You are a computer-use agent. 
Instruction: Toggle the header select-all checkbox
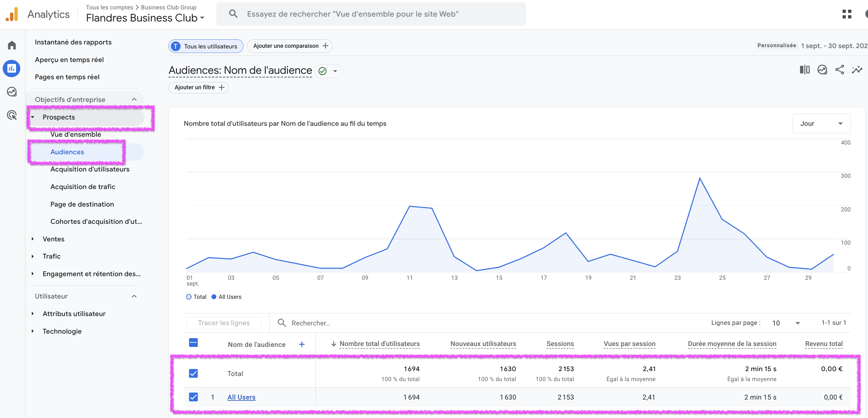coord(194,343)
